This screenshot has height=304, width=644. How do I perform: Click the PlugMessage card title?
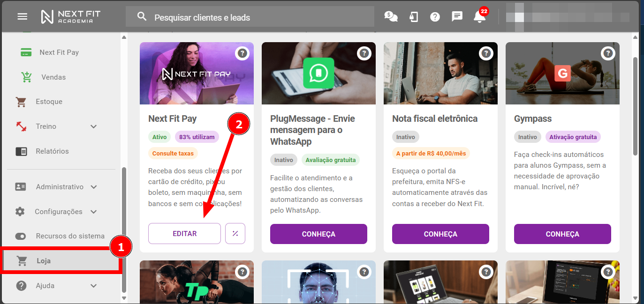click(x=313, y=130)
